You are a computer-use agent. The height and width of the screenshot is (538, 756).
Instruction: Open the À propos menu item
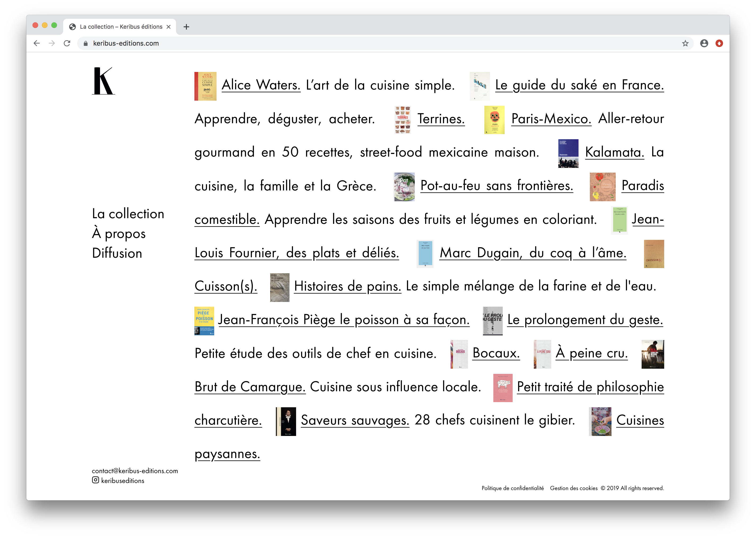tap(119, 233)
